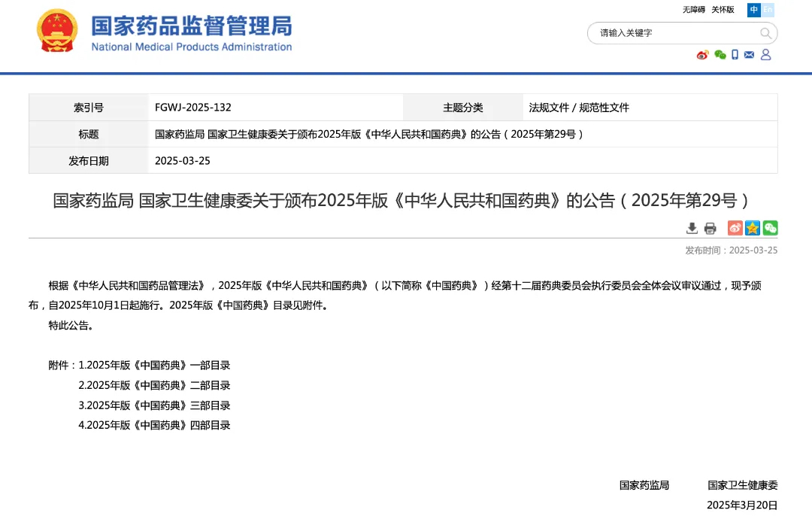The image size is (812, 519).
Task: Download the article via download icon
Action: [692, 228]
